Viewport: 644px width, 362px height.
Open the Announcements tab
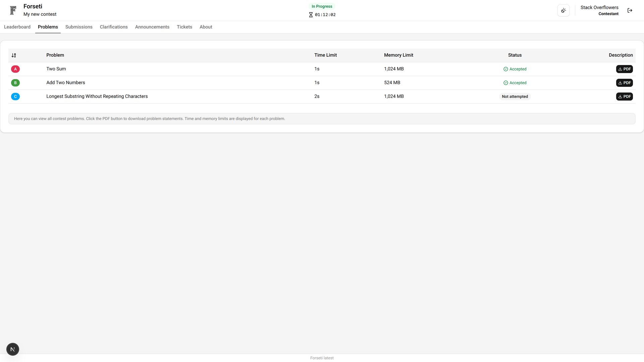click(152, 27)
